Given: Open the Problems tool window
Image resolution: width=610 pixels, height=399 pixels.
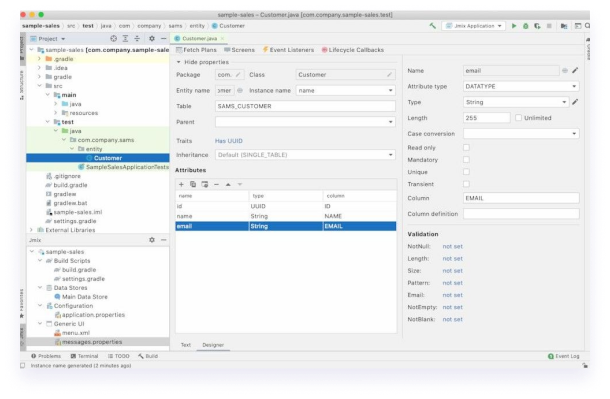Looking at the screenshot, I should (x=46, y=356).
